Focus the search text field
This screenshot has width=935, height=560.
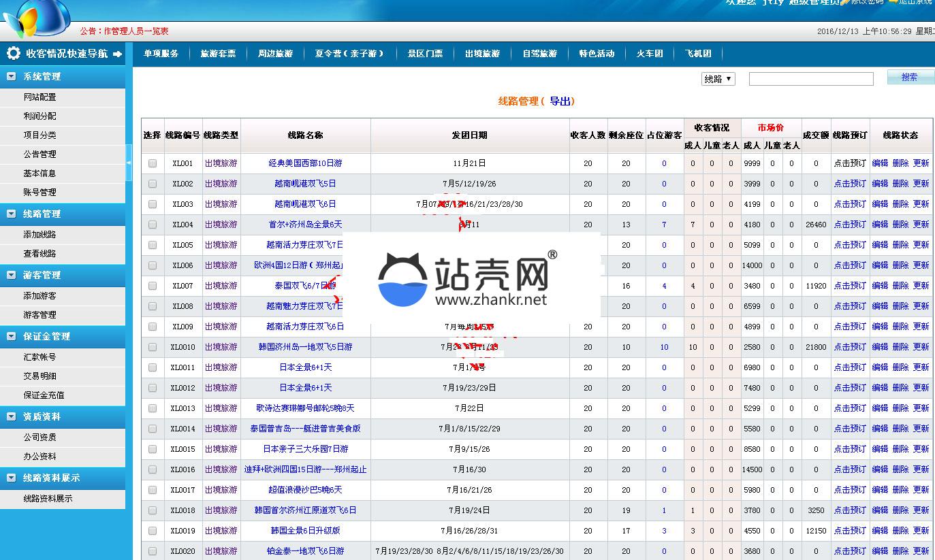click(810, 79)
